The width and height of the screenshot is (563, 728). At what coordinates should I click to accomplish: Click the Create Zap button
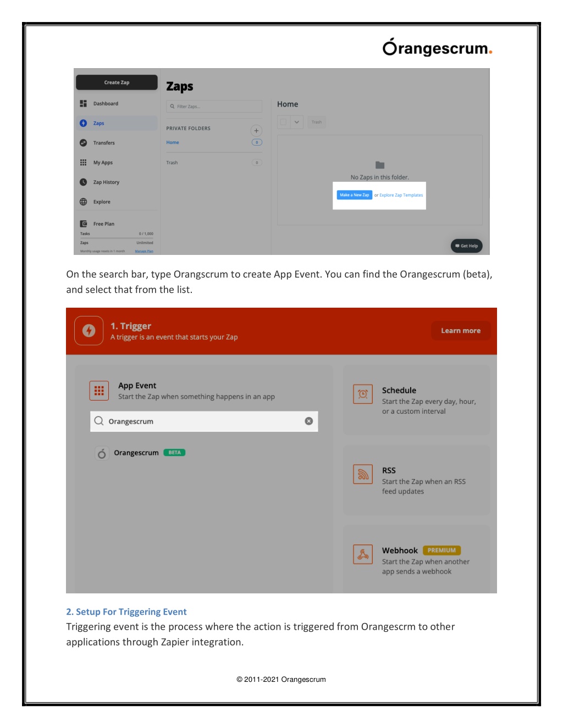[117, 82]
